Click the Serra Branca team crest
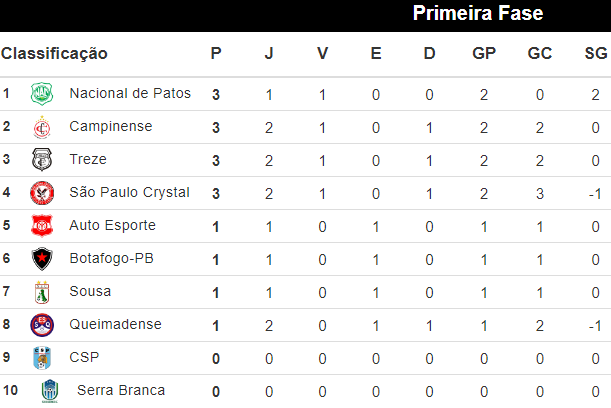The height and width of the screenshot is (408, 611). pos(49,391)
